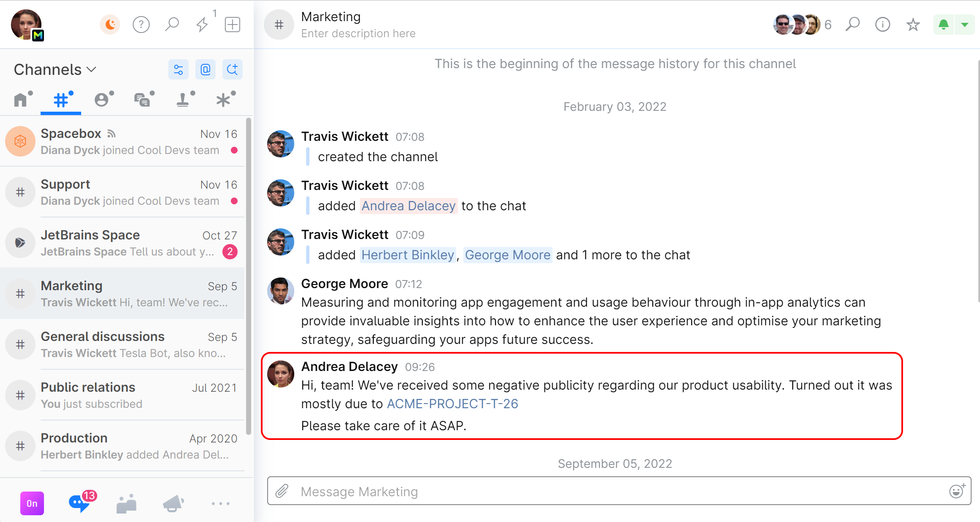Open the emoji picker in message box

tap(957, 491)
